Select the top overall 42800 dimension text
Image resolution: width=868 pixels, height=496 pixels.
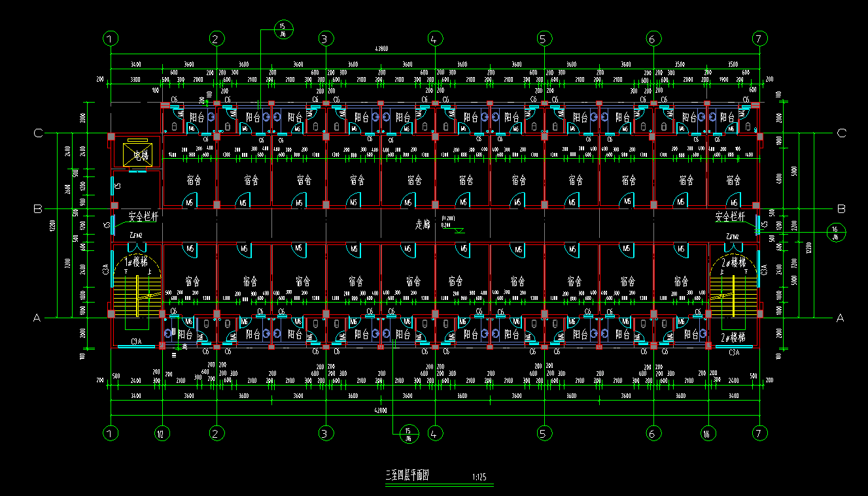pyautogui.click(x=381, y=49)
